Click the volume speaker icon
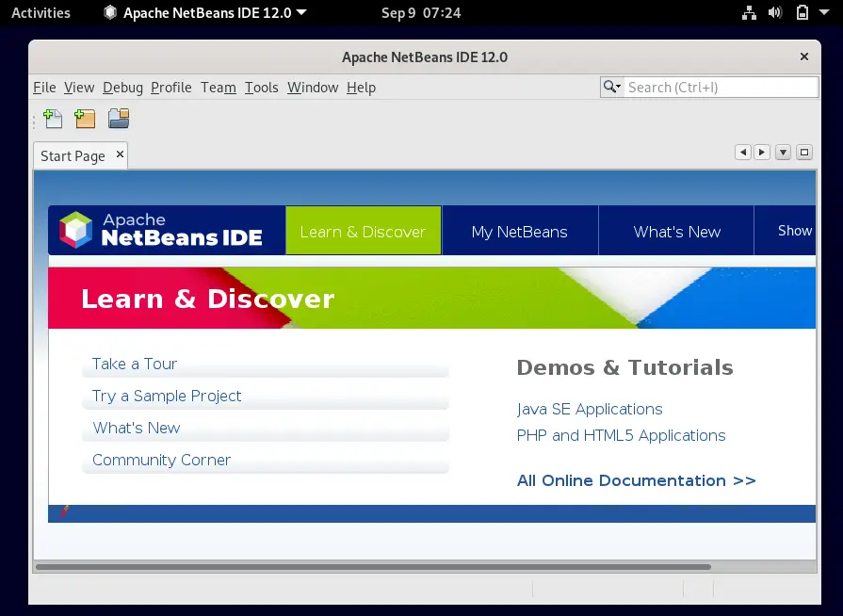The height and width of the screenshot is (616, 843). (775, 13)
